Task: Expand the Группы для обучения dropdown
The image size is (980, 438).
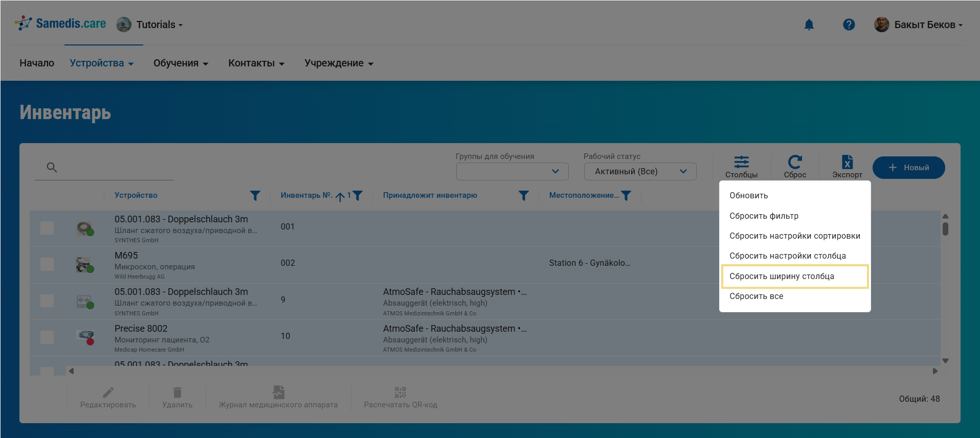Action: (512, 172)
